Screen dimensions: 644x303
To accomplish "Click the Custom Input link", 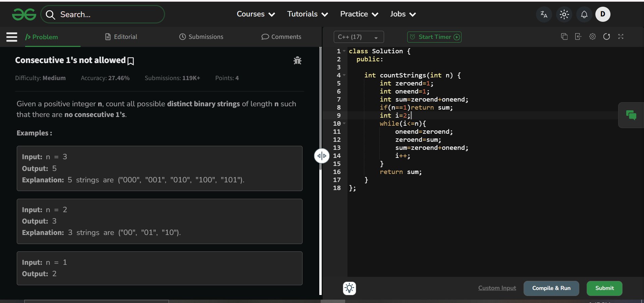I will (x=497, y=288).
